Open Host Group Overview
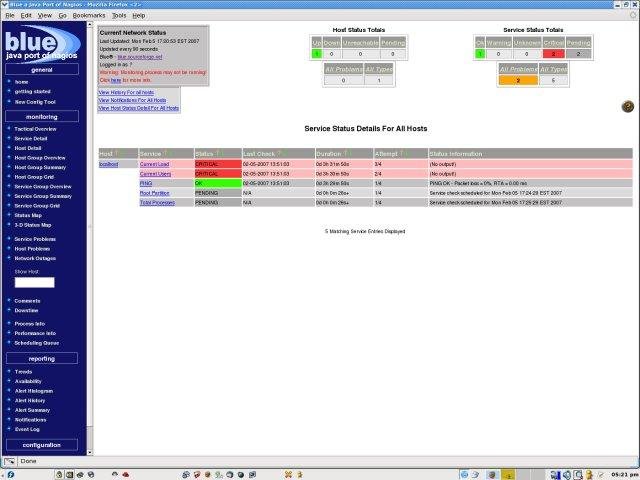 [x=40, y=158]
